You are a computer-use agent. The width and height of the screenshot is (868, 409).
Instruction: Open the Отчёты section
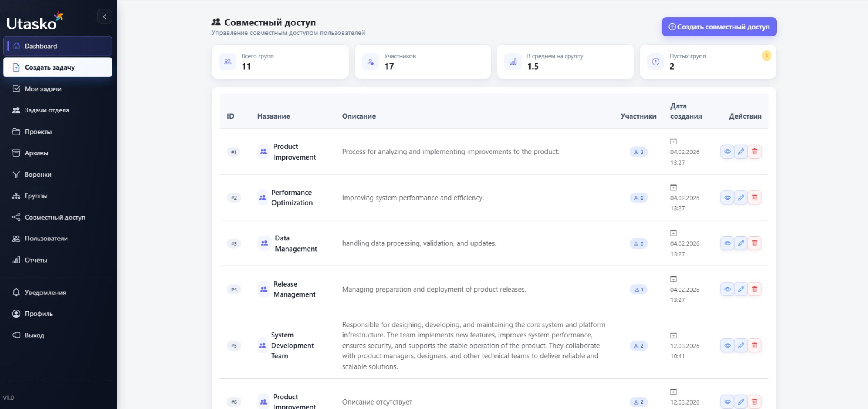point(36,260)
